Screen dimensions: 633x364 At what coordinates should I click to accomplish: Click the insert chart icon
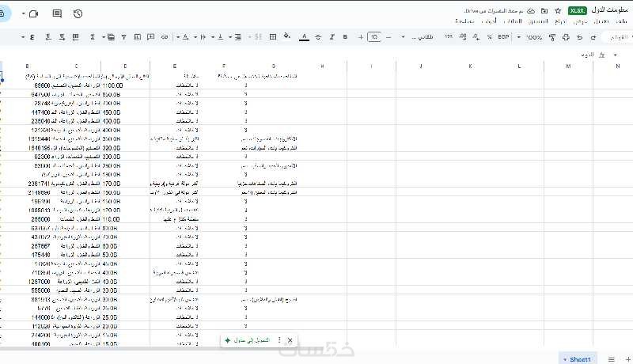coord(138,37)
